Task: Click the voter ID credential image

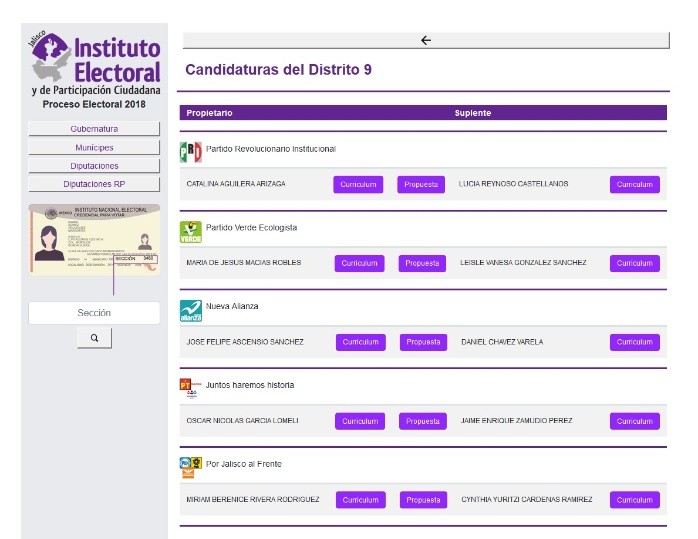Action: click(94, 239)
